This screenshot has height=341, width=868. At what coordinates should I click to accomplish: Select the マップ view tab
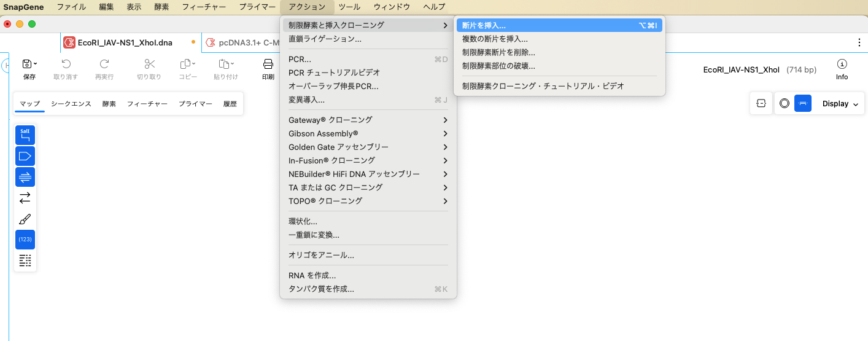pos(29,104)
